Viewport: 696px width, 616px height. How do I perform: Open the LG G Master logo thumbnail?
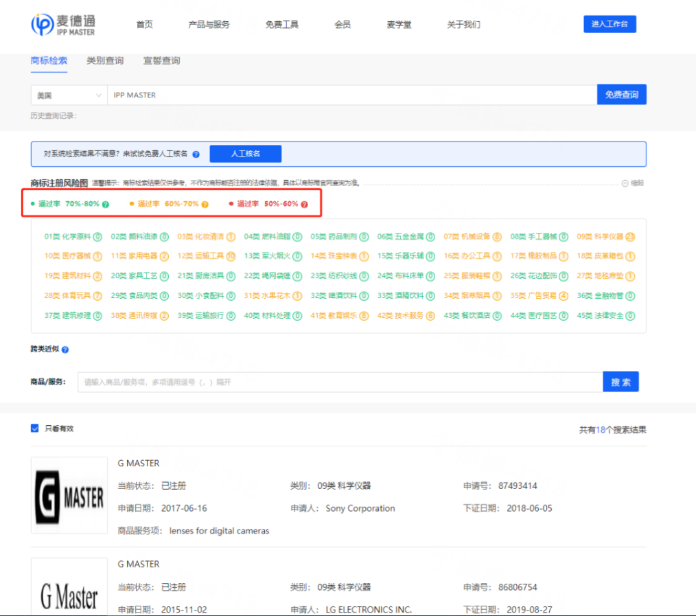coord(69,586)
